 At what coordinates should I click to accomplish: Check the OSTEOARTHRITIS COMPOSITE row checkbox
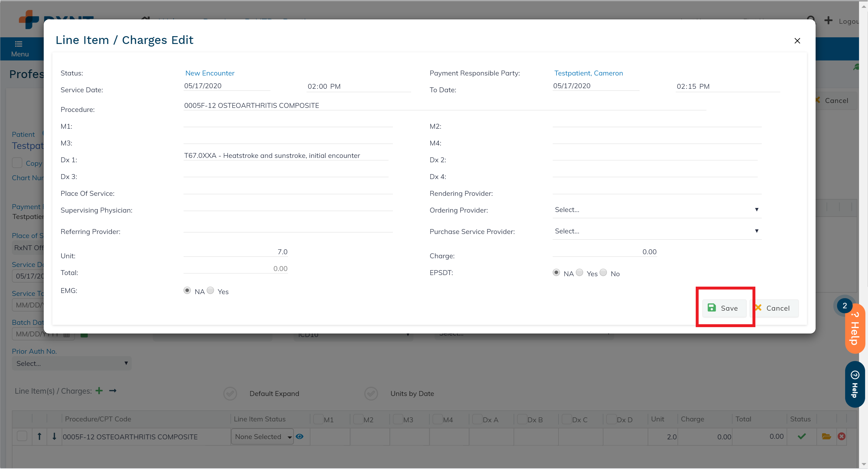pyautogui.click(x=22, y=436)
